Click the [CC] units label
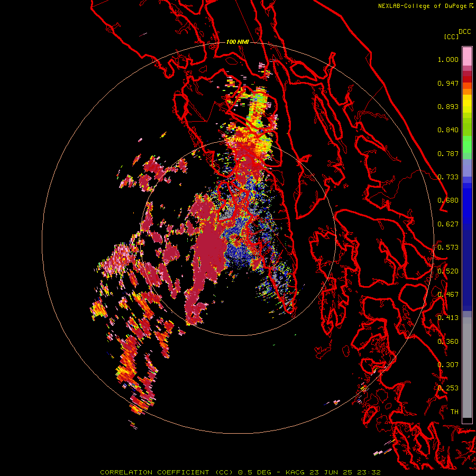Screen dimensions: 476x476 (x=451, y=36)
